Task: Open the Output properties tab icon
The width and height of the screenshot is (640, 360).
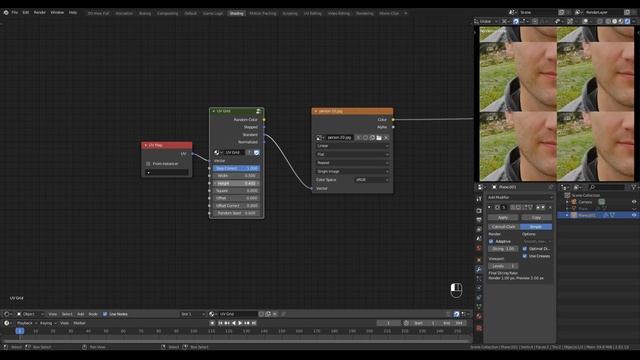Action: [x=479, y=220]
